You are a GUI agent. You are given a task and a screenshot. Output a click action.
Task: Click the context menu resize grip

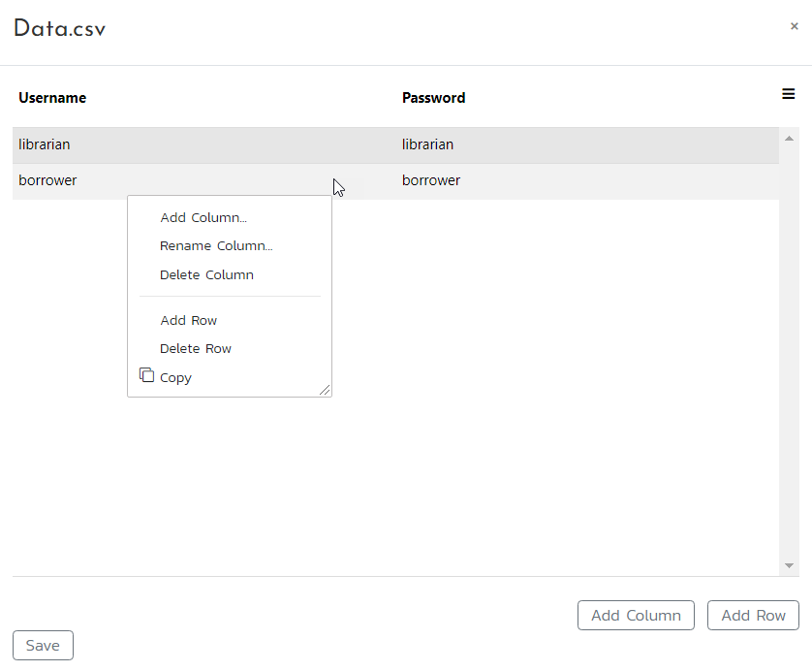pyautogui.click(x=325, y=390)
